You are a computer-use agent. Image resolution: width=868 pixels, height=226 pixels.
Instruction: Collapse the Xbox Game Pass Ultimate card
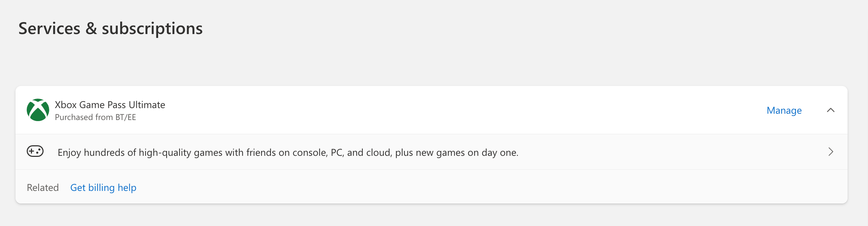[x=831, y=110]
